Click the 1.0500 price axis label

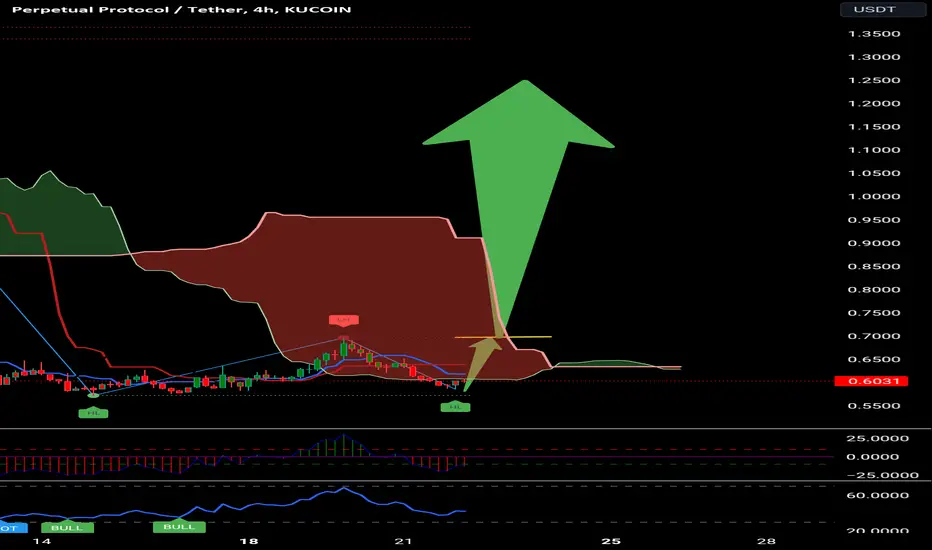[x=874, y=173]
